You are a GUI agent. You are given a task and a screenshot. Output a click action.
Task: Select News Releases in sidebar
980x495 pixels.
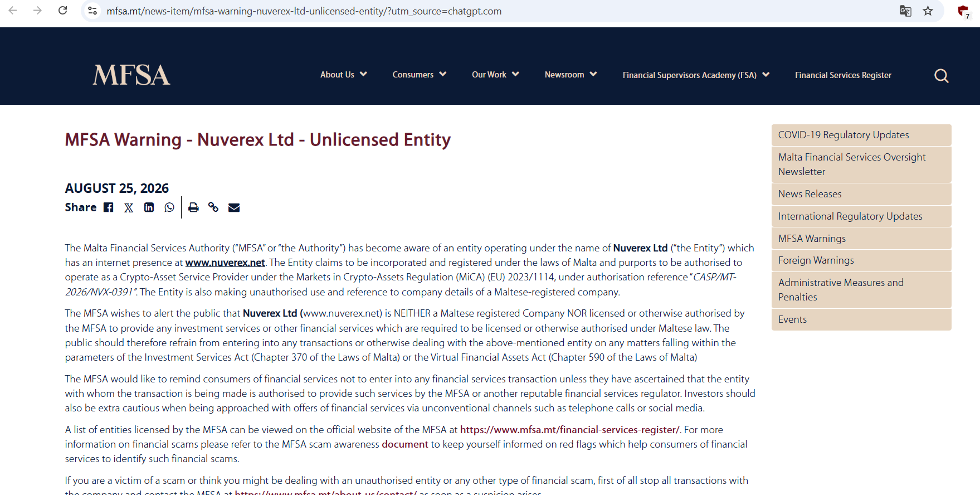861,194
